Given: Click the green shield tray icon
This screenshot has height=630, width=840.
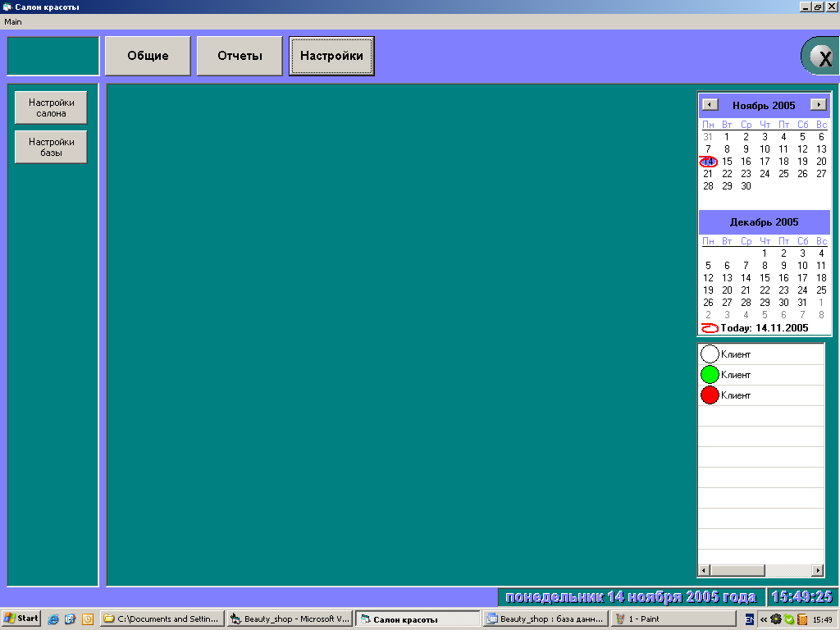Looking at the screenshot, I should click(x=789, y=619).
